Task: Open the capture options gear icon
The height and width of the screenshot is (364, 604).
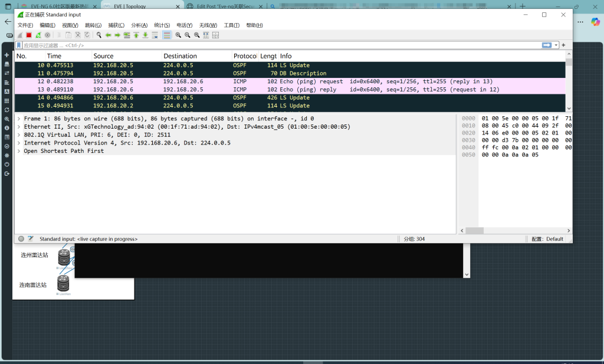Action: coord(48,35)
